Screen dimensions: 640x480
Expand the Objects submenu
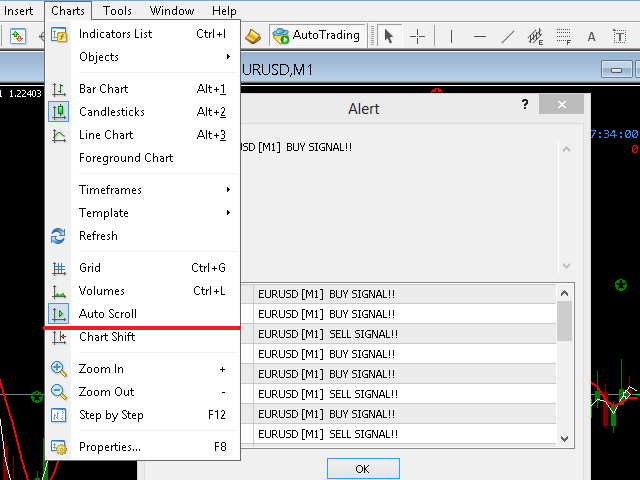click(142, 57)
